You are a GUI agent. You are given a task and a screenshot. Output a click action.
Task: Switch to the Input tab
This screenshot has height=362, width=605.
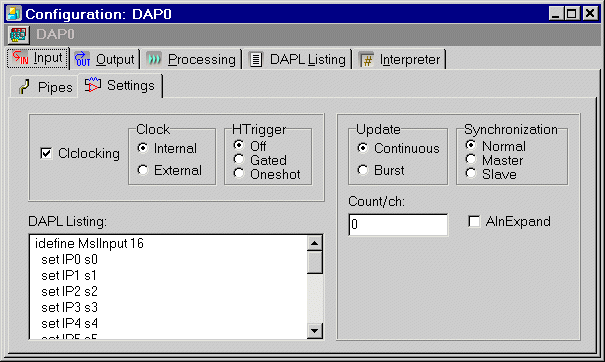(x=37, y=58)
